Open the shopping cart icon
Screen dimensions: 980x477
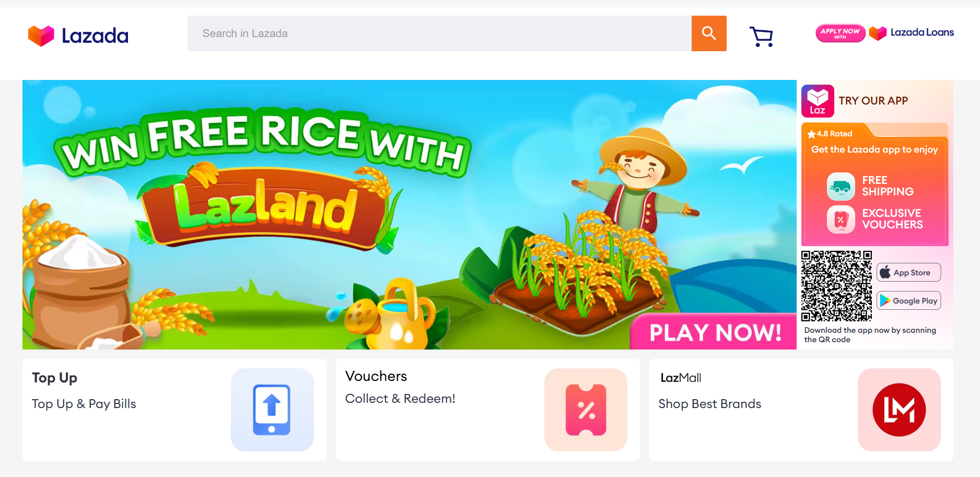pyautogui.click(x=762, y=37)
